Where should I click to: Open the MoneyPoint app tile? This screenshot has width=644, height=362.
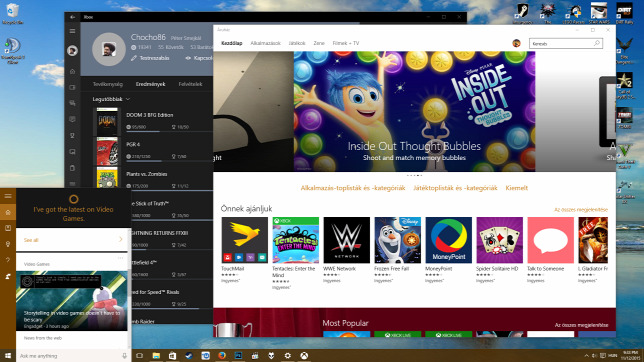(x=448, y=250)
